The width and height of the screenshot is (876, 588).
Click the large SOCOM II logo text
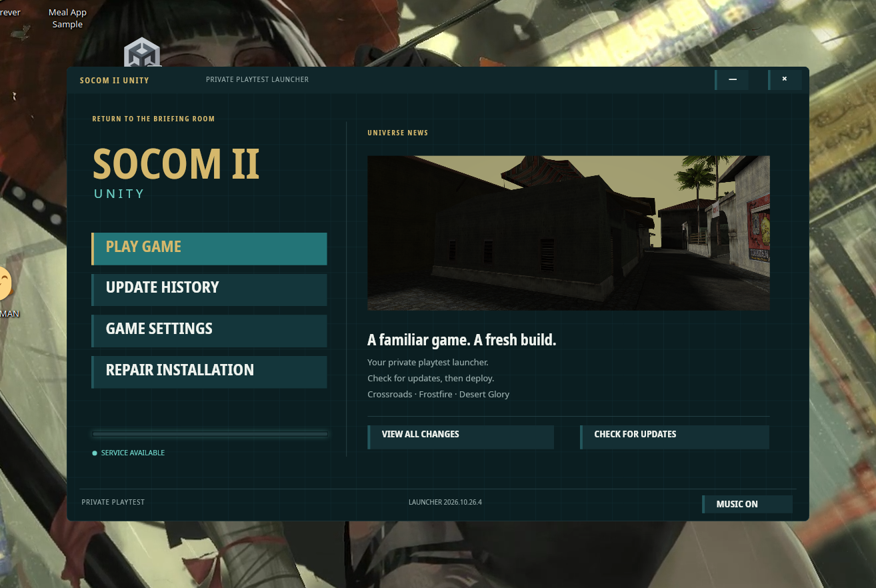click(x=176, y=164)
